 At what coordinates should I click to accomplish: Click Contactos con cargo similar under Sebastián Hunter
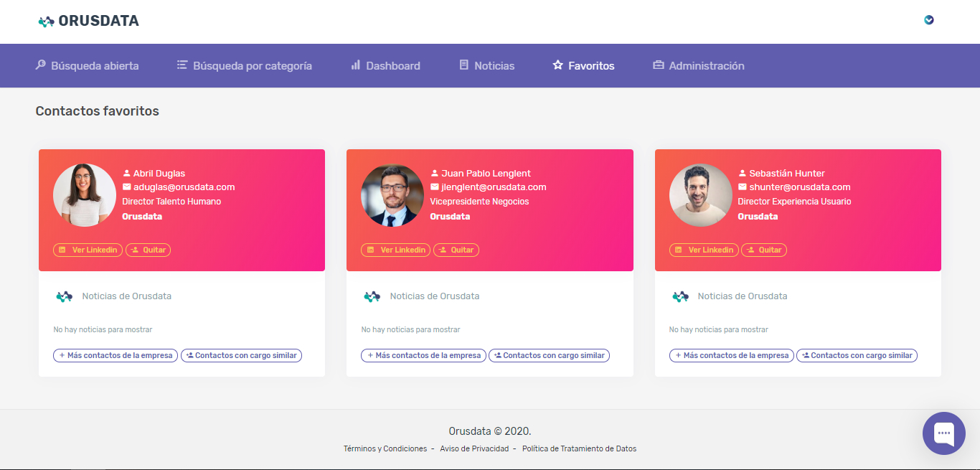857,355
